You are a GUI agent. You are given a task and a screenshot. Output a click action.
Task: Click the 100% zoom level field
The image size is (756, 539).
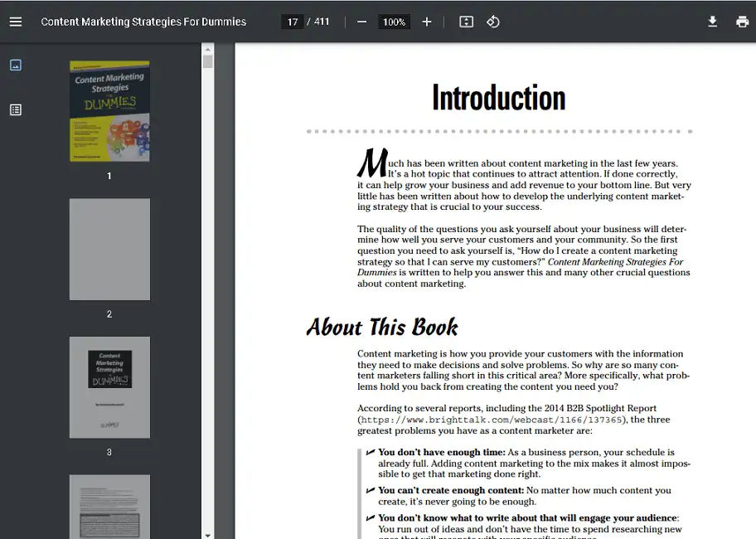[x=394, y=22]
